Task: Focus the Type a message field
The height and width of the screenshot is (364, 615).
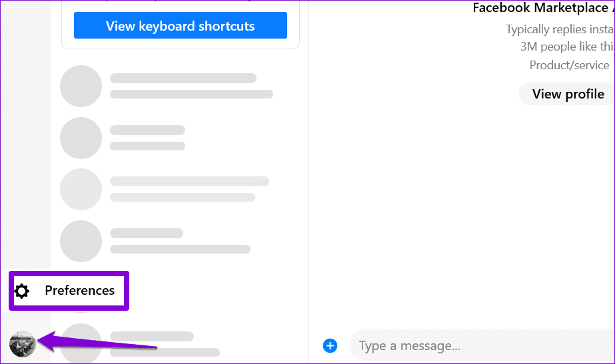Action: (x=483, y=345)
